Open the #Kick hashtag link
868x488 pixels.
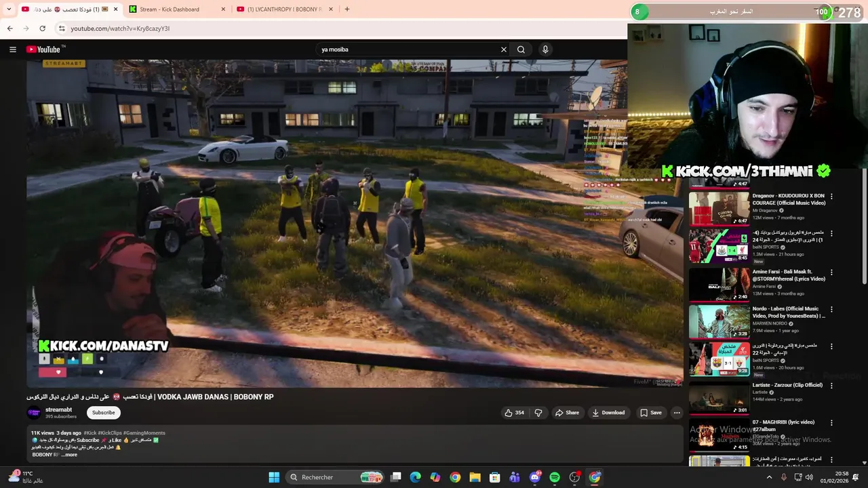tap(90, 432)
